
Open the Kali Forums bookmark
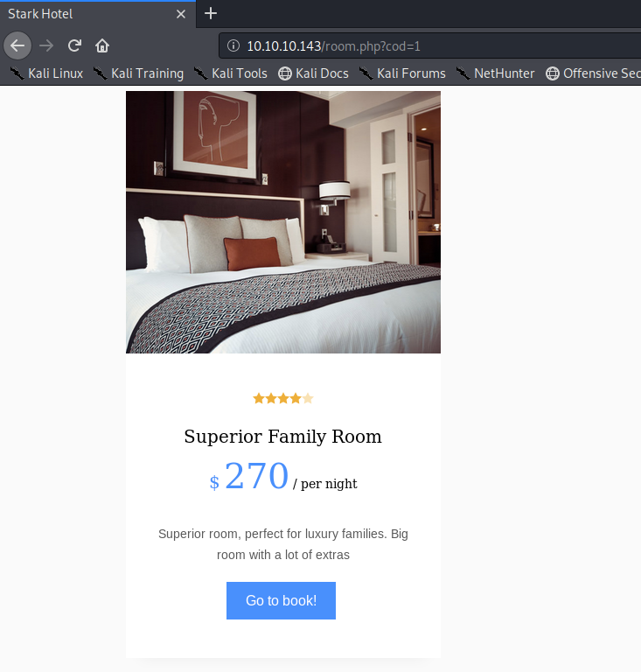click(402, 73)
